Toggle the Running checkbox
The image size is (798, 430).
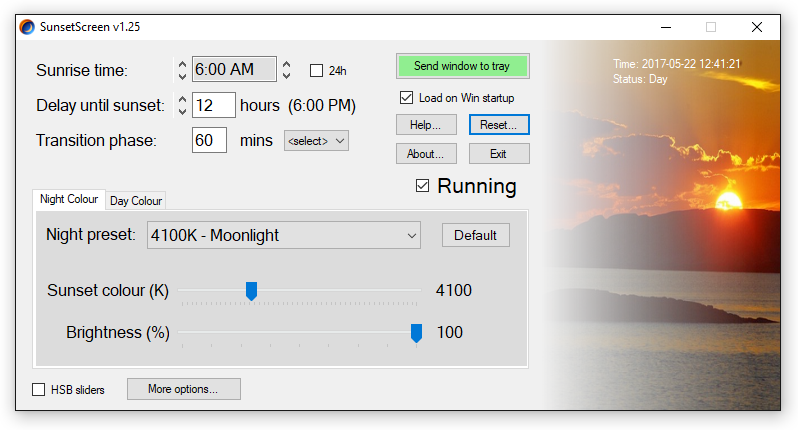click(x=422, y=186)
